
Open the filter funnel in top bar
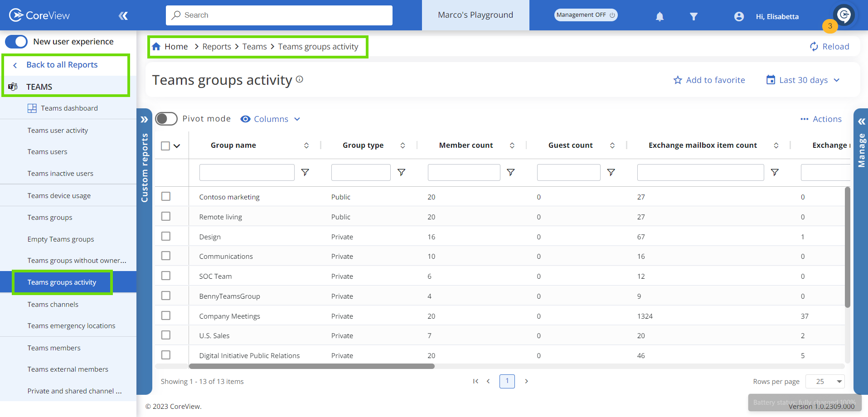[693, 17]
